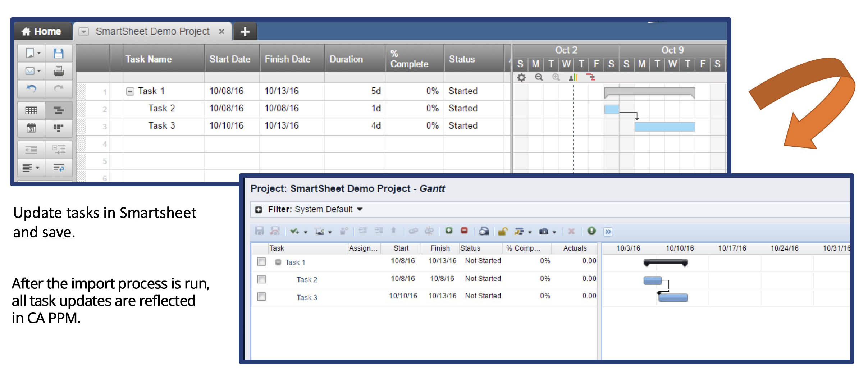This screenshot has width=868, height=379.
Task: Check the box for Task 2 in CA PPM
Action: coord(261,279)
